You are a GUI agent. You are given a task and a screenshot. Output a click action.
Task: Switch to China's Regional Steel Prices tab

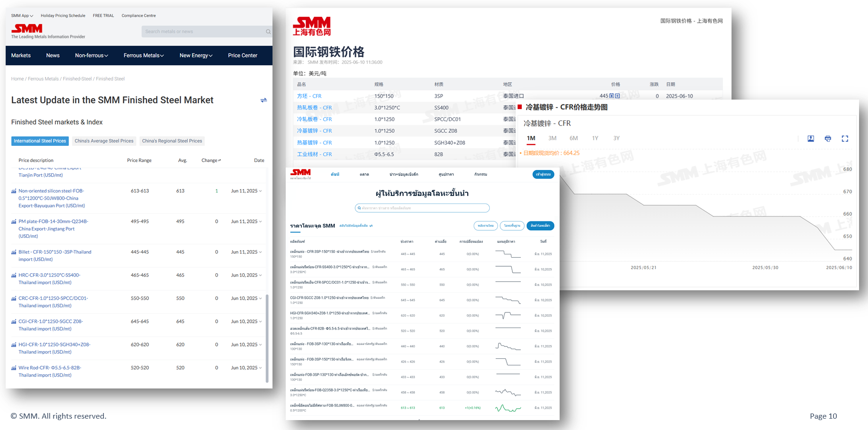click(172, 141)
